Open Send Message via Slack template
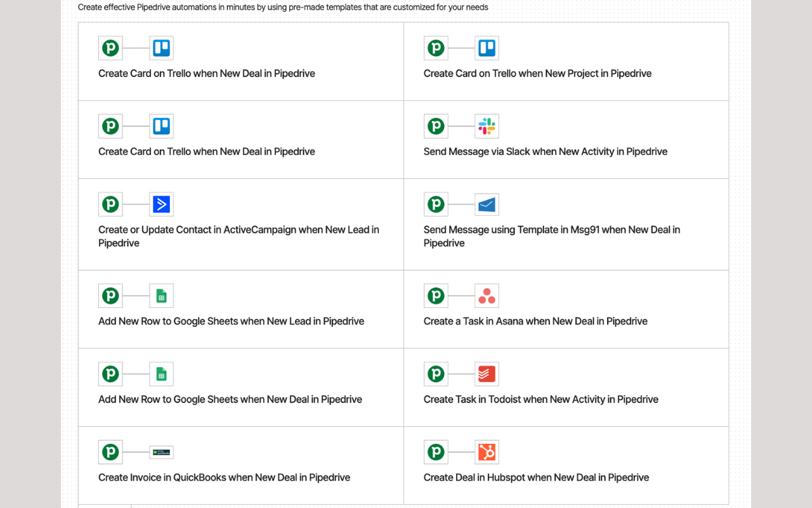 (x=566, y=140)
